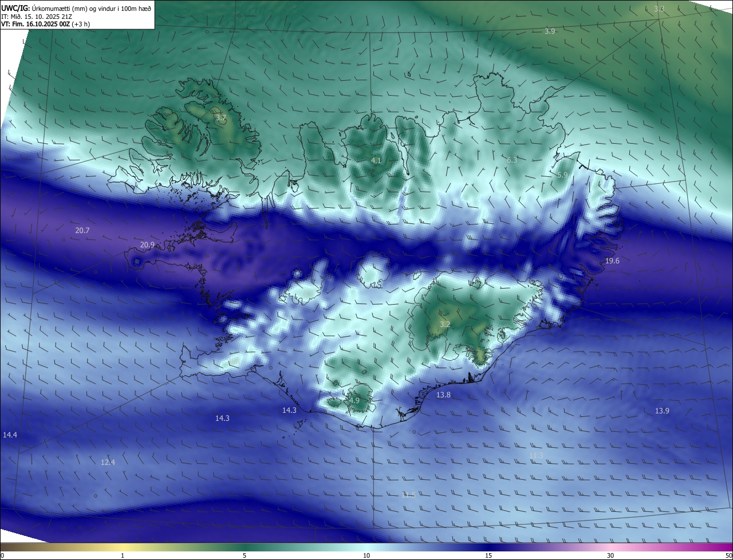Click the 3.0 value in the top corner
The height and width of the screenshot is (560, 733).
[x=659, y=9]
